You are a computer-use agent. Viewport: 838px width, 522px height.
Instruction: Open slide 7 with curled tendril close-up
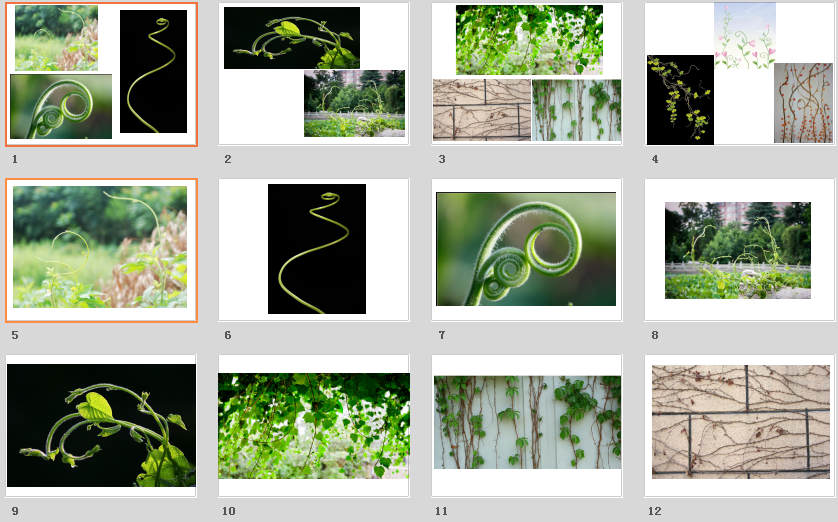coord(527,250)
